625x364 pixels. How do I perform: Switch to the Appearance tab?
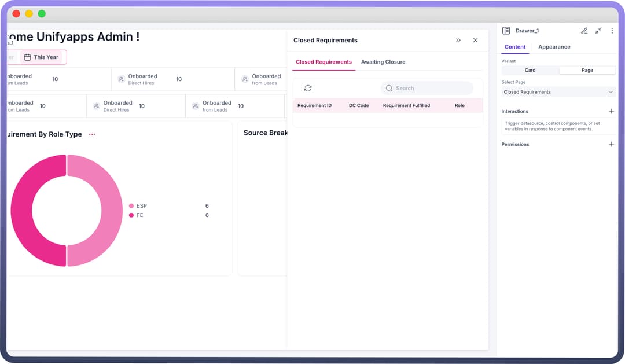pyautogui.click(x=554, y=47)
